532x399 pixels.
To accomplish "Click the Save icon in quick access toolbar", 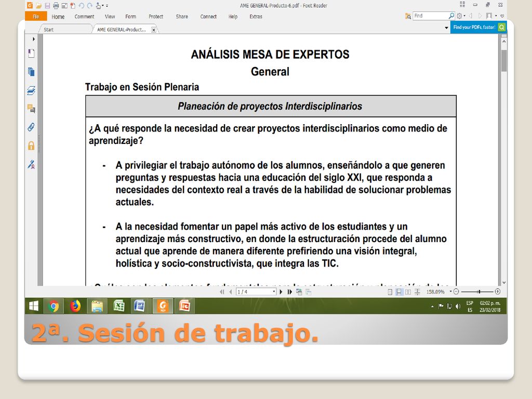I will 47,5.
